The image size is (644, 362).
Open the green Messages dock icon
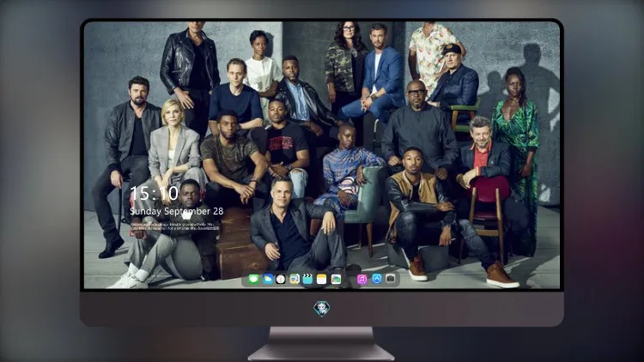pyautogui.click(x=253, y=279)
